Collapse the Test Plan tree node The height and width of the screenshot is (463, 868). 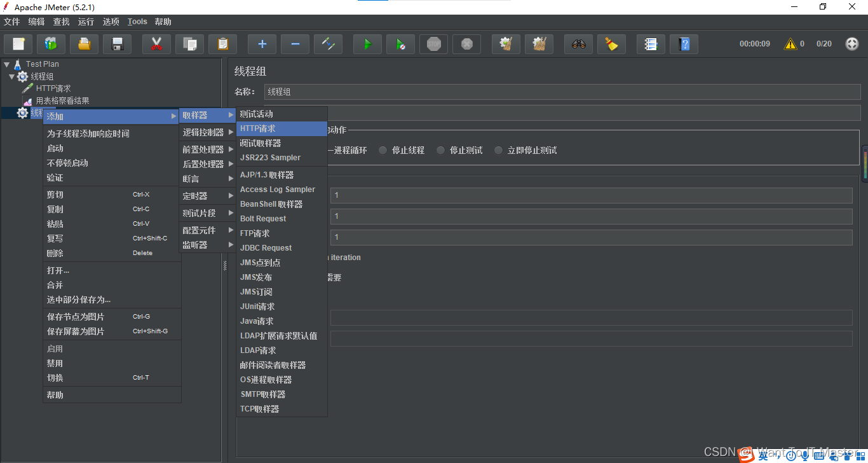click(6, 64)
